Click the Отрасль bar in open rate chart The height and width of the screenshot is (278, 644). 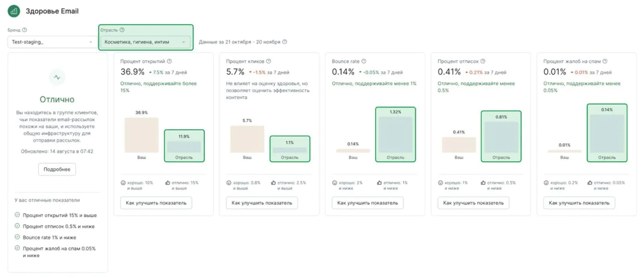tap(184, 146)
